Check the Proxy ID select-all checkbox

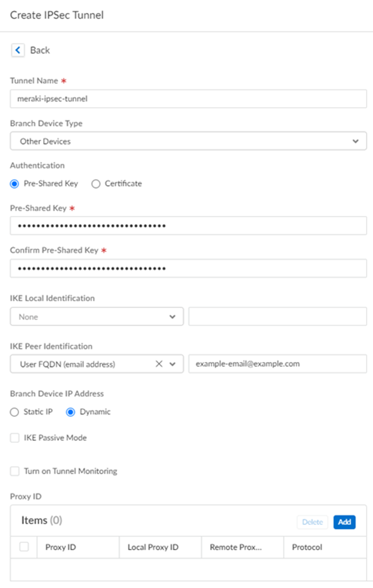pos(24,547)
